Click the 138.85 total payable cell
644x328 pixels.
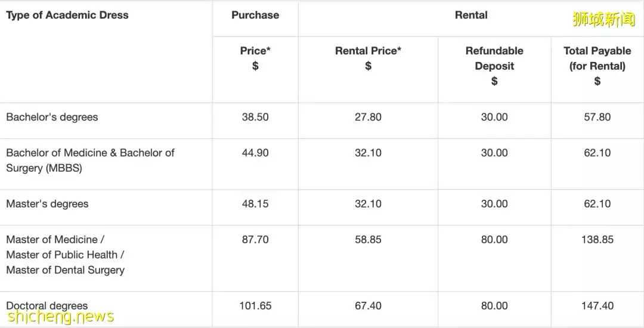pyautogui.click(x=597, y=240)
